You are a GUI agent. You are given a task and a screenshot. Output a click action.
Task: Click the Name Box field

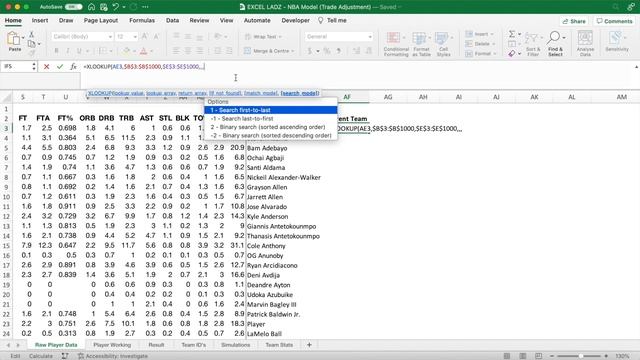16,67
